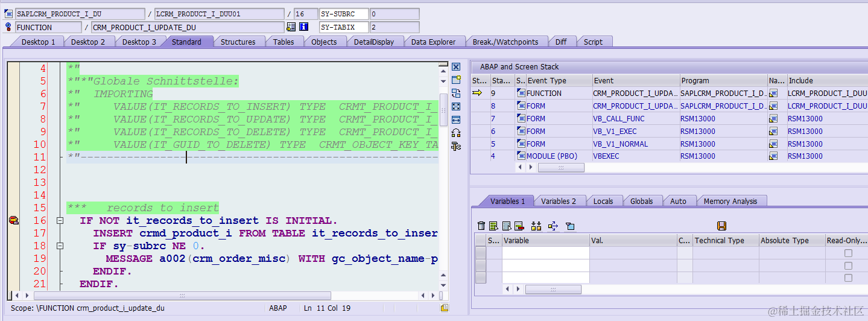
Task: Click the Absolute Type column header
Action: click(x=792, y=240)
